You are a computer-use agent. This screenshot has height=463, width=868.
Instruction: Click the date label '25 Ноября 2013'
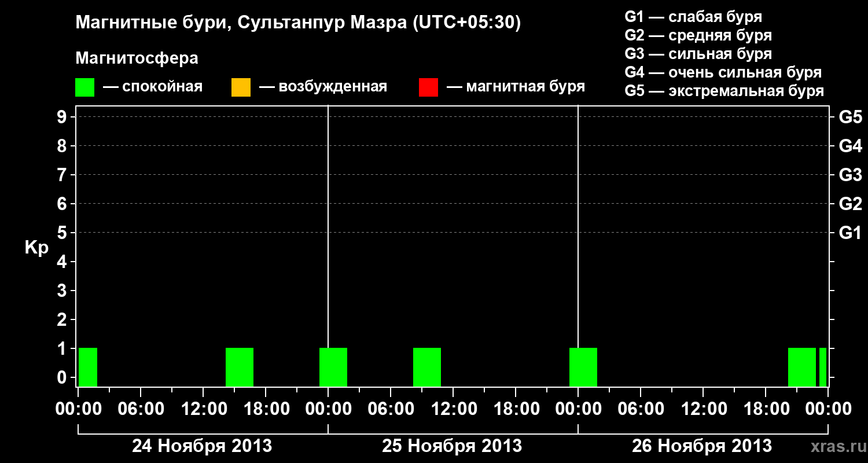click(x=452, y=446)
